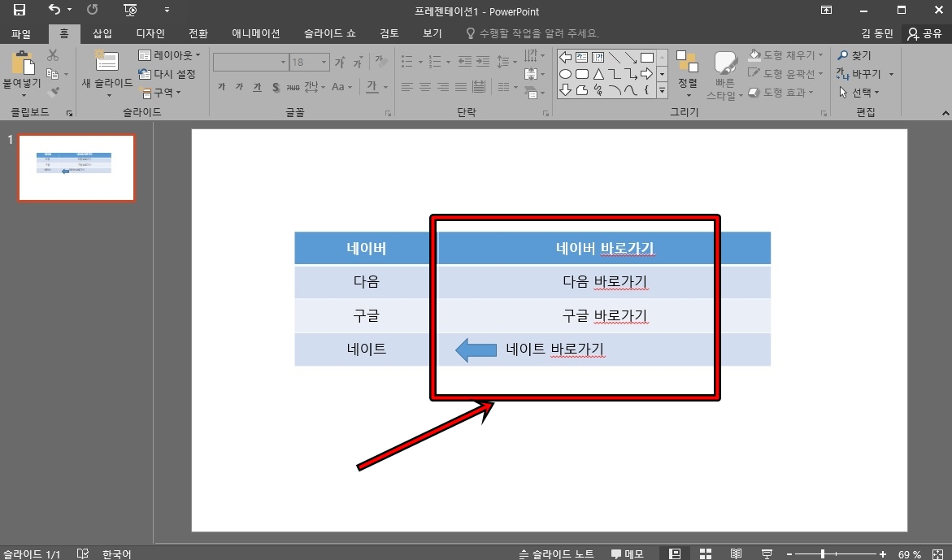The image size is (952, 560).
Task: Click the Increase font size icon
Action: click(340, 62)
